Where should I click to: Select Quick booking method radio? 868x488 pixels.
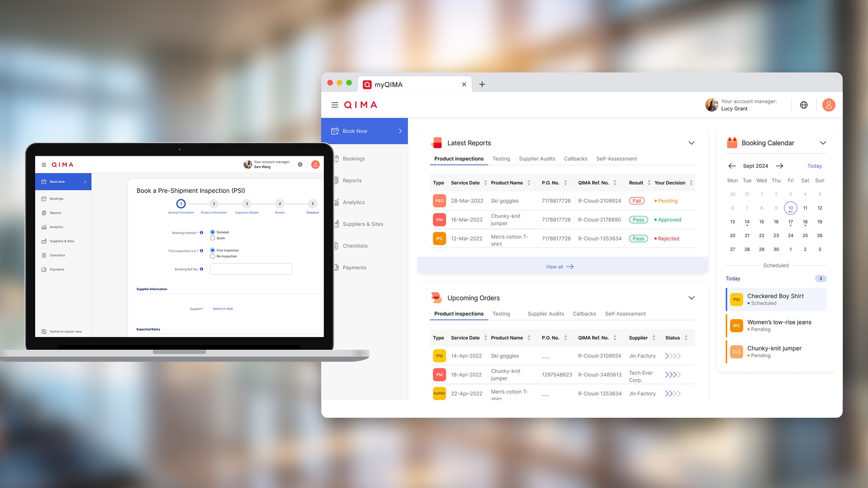click(x=213, y=238)
